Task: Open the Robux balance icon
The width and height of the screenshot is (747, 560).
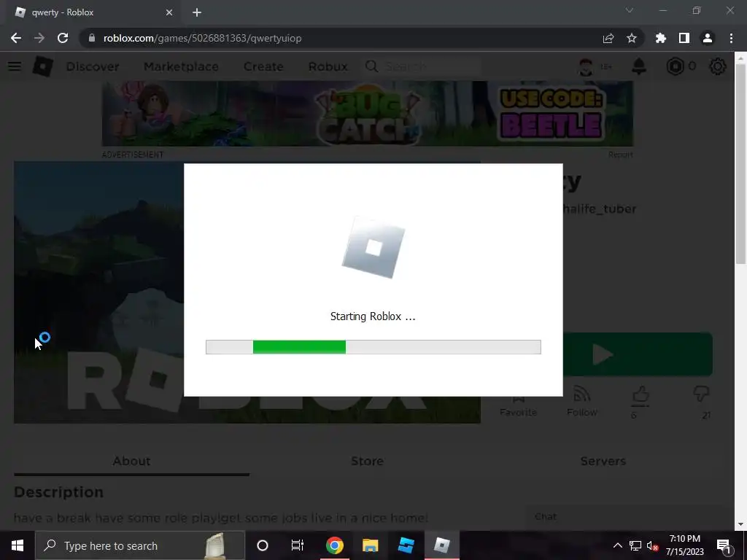Action: point(675,66)
